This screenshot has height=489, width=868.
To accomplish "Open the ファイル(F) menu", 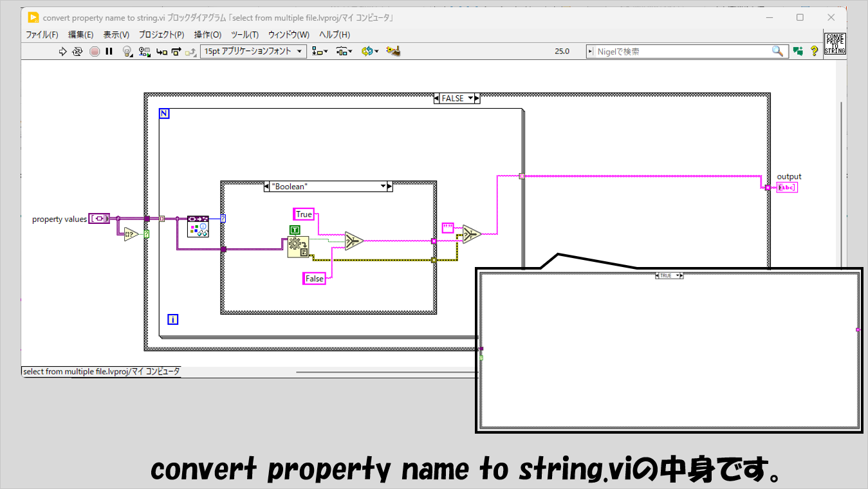I will click(42, 35).
